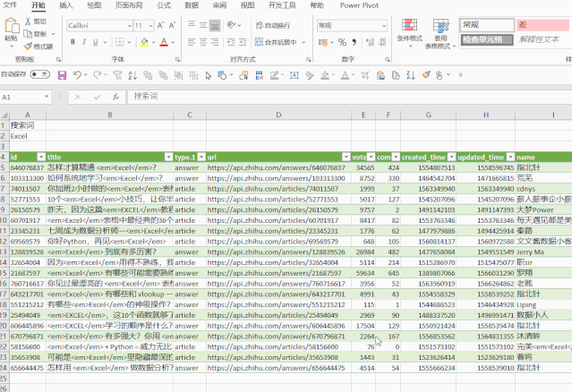The image size is (572, 392).
Task: Apply comma style format
Action: pos(354,42)
